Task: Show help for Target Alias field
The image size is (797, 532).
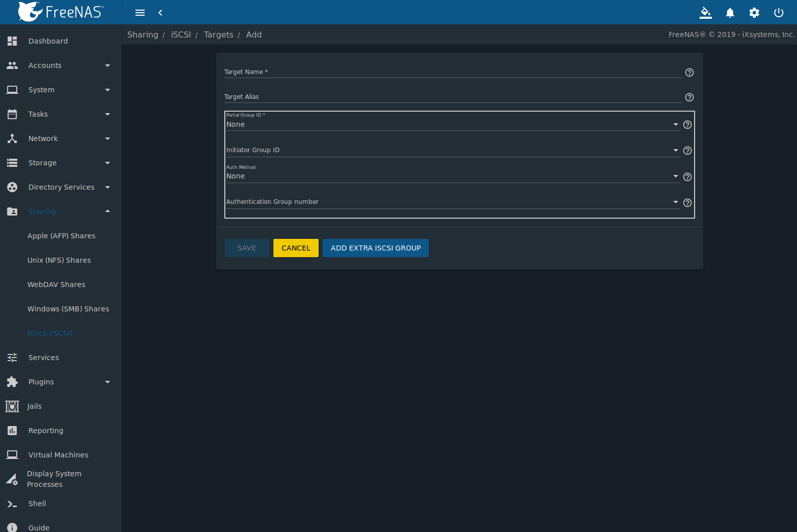Action: (689, 97)
